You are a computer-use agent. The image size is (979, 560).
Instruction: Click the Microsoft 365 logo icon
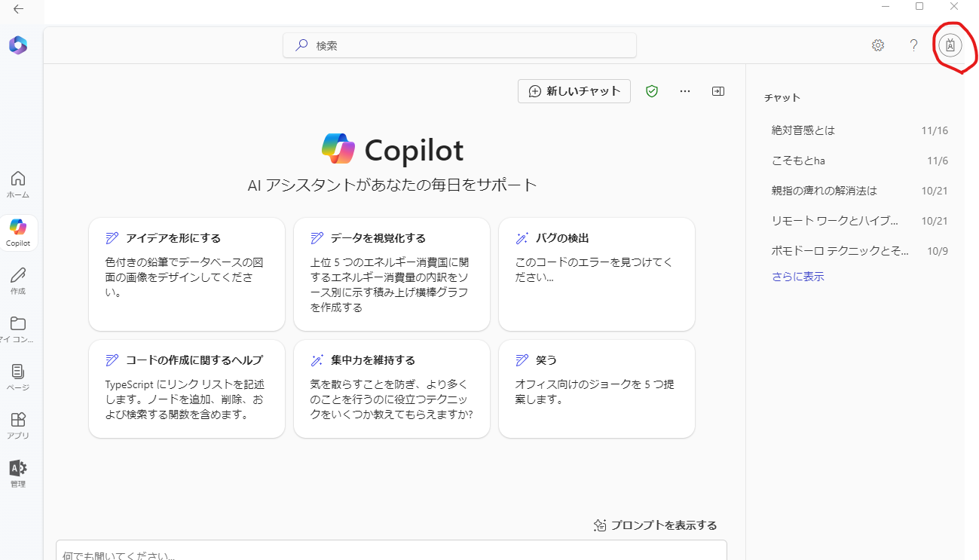18,45
